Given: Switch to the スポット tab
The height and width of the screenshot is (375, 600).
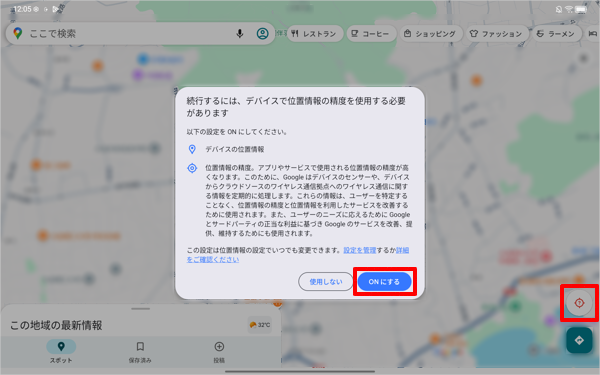Looking at the screenshot, I should (x=61, y=352).
